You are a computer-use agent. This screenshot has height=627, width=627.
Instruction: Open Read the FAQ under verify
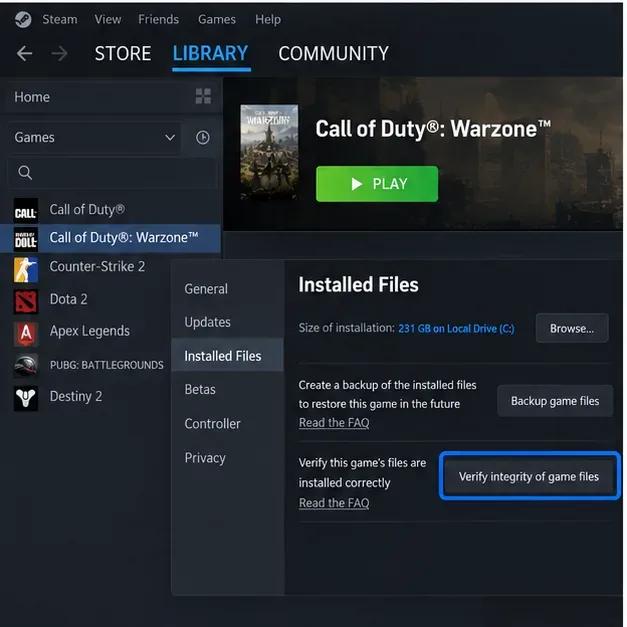pyautogui.click(x=334, y=503)
